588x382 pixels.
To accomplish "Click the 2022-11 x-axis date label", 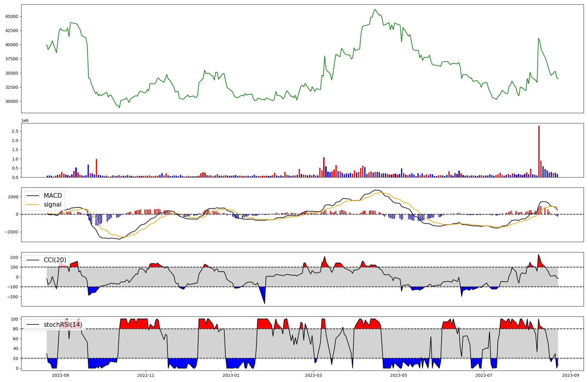I will [146, 375].
